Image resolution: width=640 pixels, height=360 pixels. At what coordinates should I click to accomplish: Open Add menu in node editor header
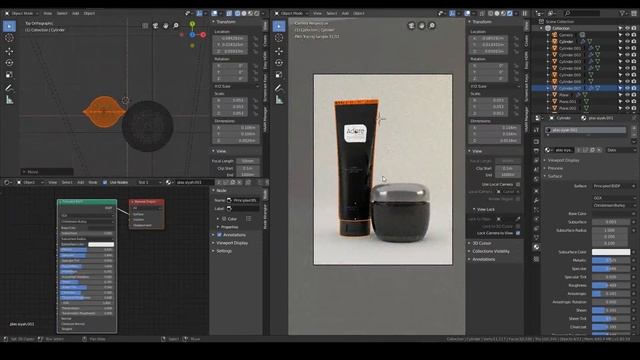tap(81, 182)
